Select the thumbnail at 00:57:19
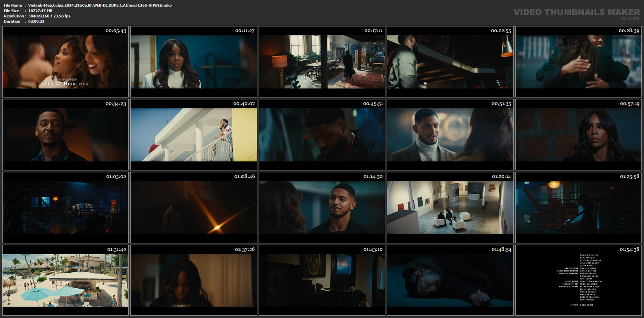The width and height of the screenshot is (644, 318). click(579, 134)
